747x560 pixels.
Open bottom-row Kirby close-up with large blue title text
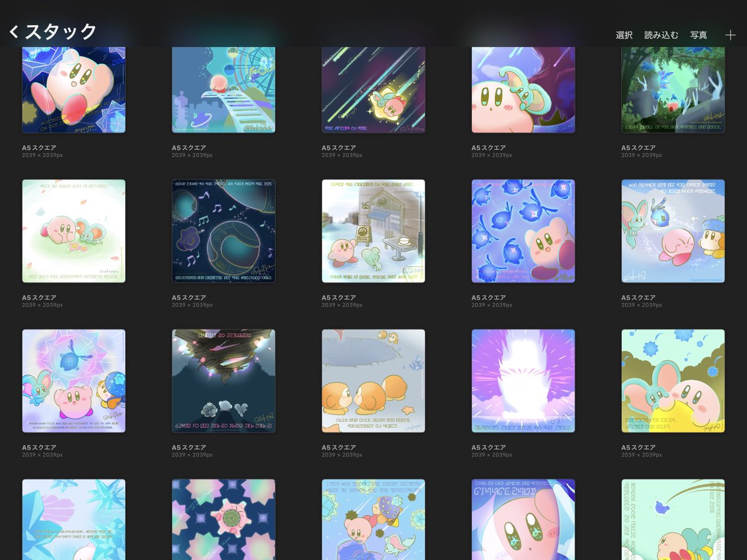coord(524,520)
